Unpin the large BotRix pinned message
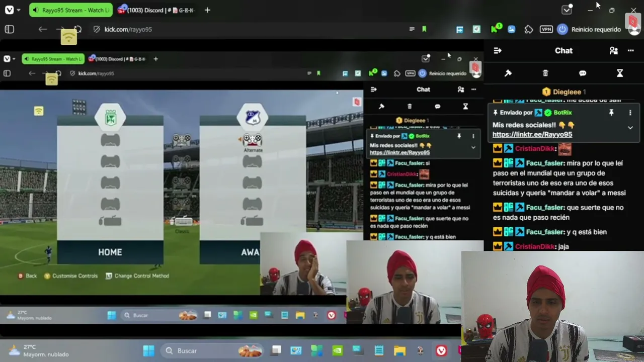Screen dimensions: 644x362 (x=611, y=113)
